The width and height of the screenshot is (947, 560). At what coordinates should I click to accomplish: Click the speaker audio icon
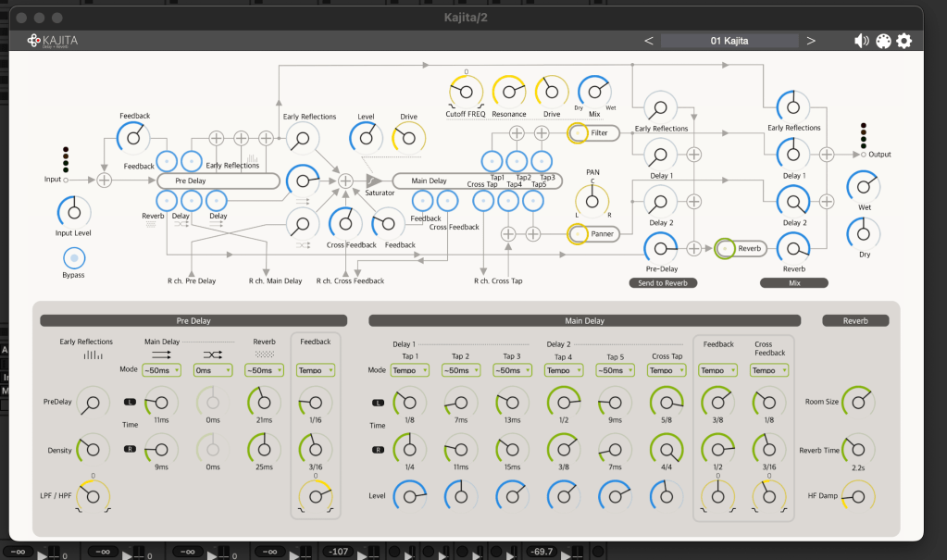pyautogui.click(x=862, y=41)
